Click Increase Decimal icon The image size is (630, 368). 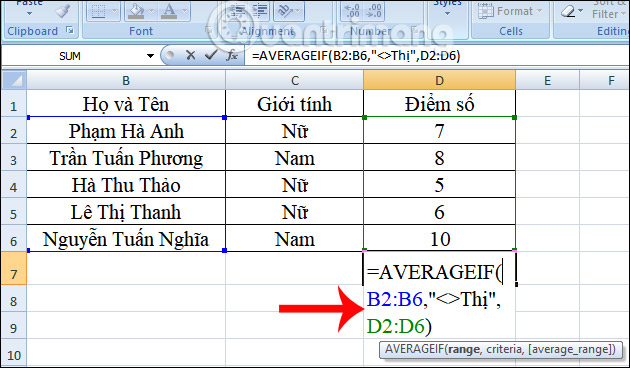click(x=352, y=12)
